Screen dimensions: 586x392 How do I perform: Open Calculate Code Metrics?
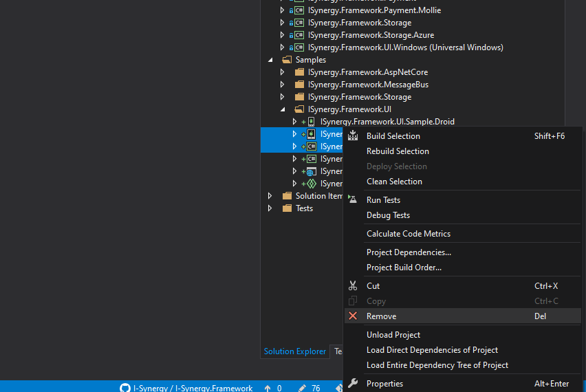click(x=463, y=234)
